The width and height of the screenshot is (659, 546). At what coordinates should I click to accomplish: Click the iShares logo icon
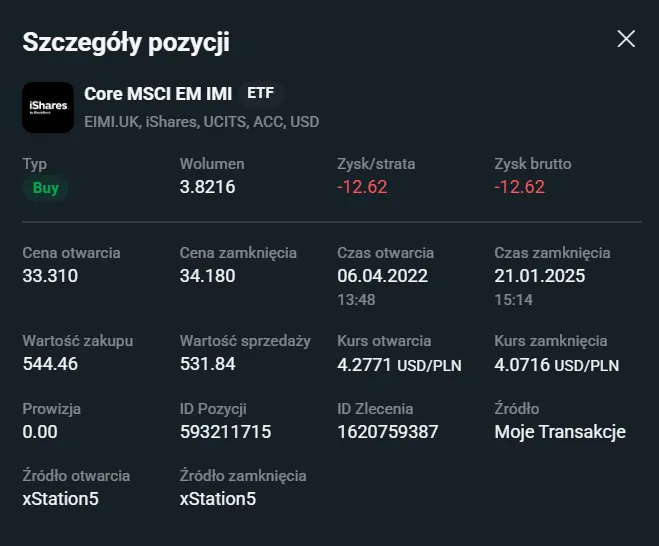[x=48, y=107]
